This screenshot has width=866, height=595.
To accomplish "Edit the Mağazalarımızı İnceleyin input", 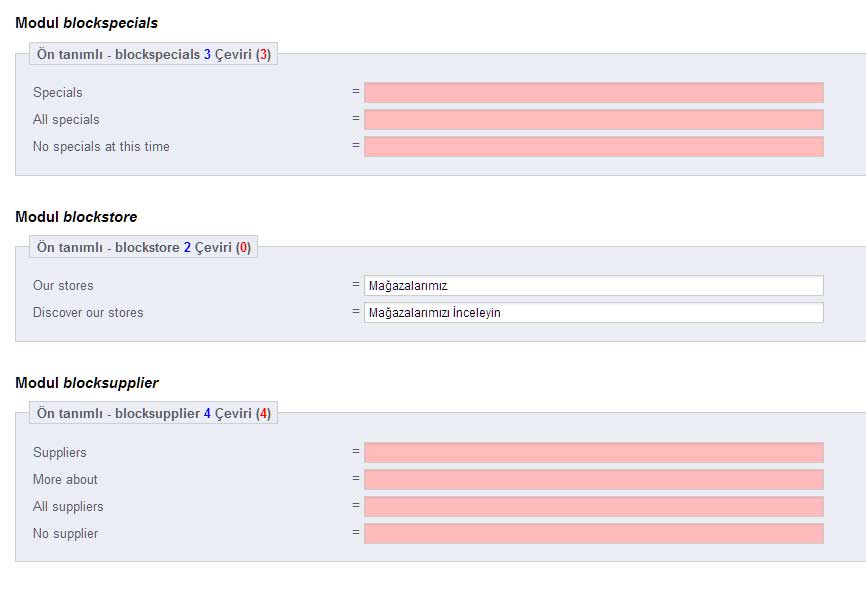I will point(593,313).
